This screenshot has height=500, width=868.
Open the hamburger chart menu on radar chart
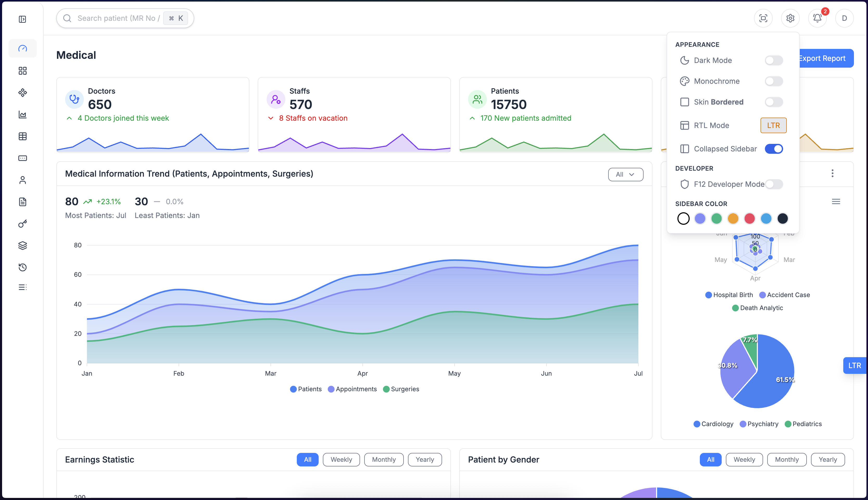(x=836, y=202)
